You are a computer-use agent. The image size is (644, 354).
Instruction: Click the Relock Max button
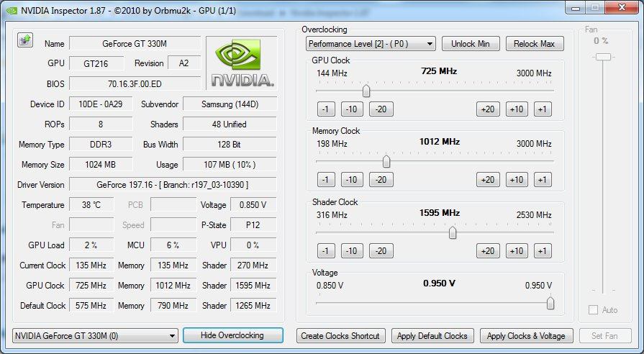535,44
